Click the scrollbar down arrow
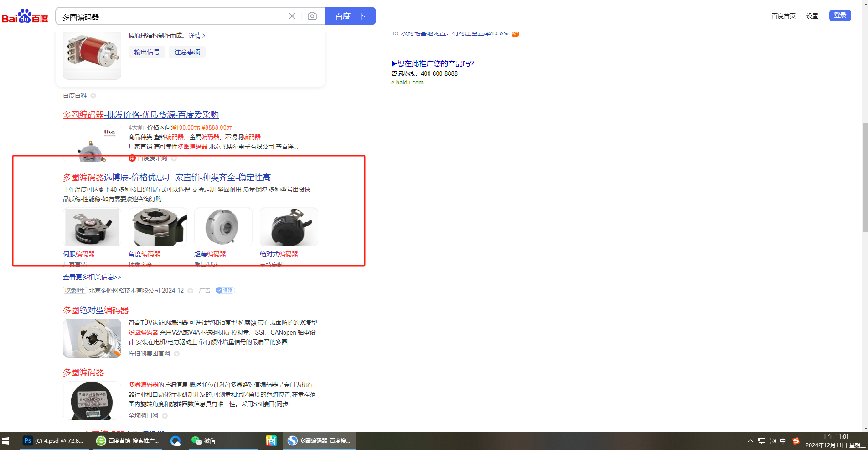The width and height of the screenshot is (868, 450). click(x=865, y=429)
